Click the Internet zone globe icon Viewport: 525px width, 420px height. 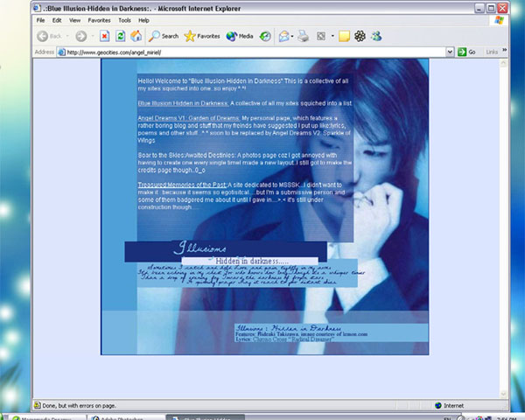438,406
